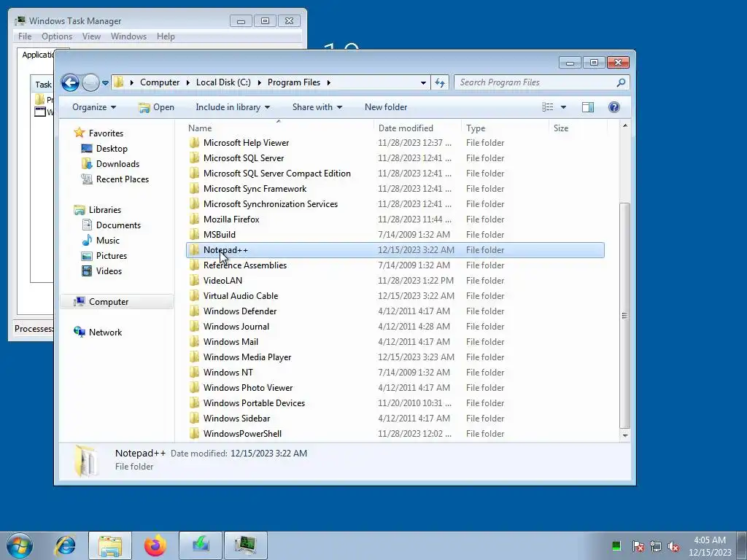747x560 pixels.
Task: Toggle the preview pane
Action: click(x=588, y=107)
